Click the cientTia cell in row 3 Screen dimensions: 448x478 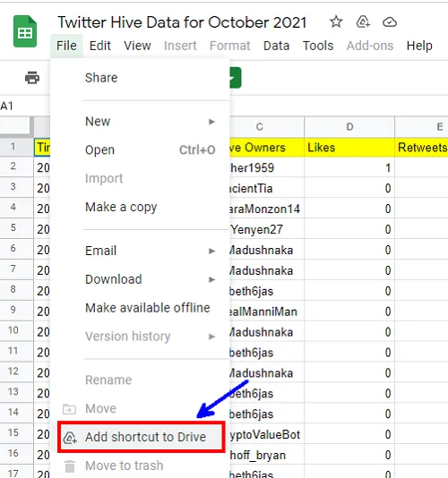tap(267, 188)
